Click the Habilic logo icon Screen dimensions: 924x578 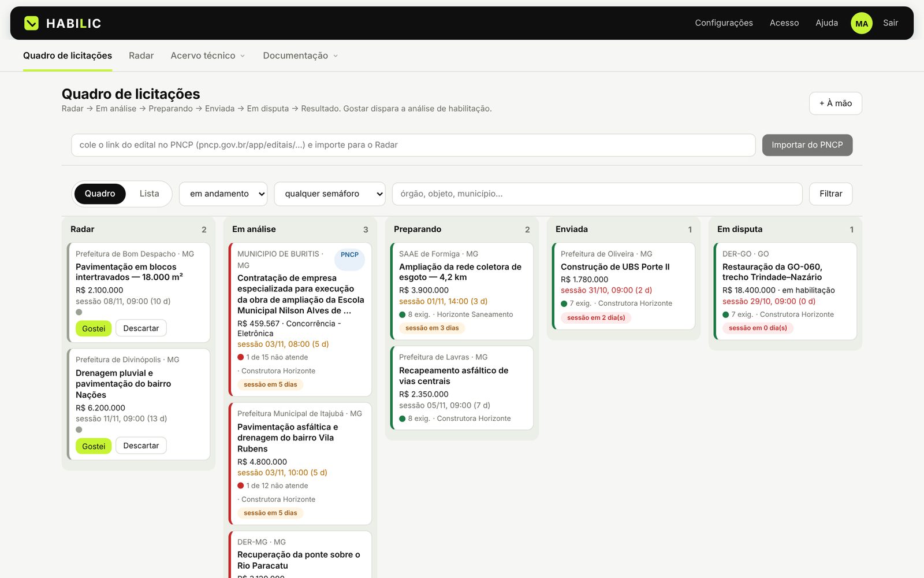[31, 23]
